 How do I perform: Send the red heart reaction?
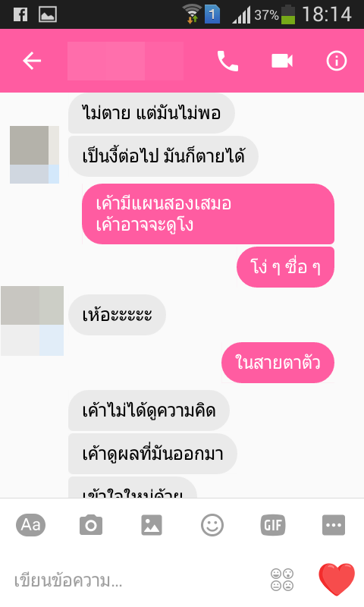pyautogui.click(x=337, y=579)
